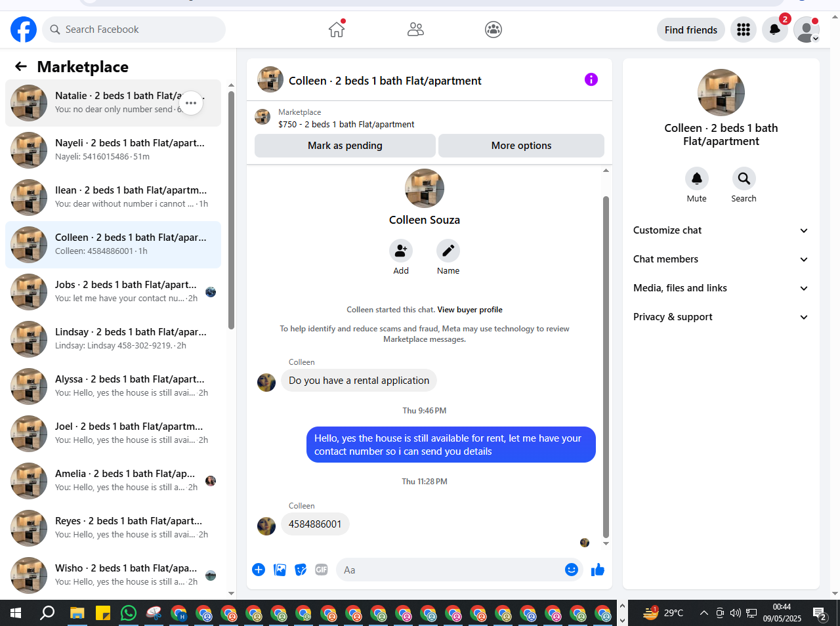This screenshot has height=626, width=840.
Task: Open the Windows notification center icon
Action: [820, 614]
